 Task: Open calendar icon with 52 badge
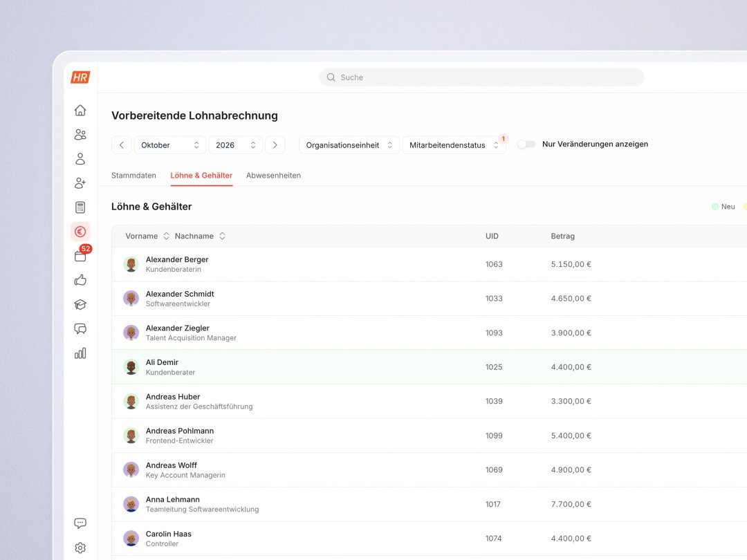click(x=80, y=256)
